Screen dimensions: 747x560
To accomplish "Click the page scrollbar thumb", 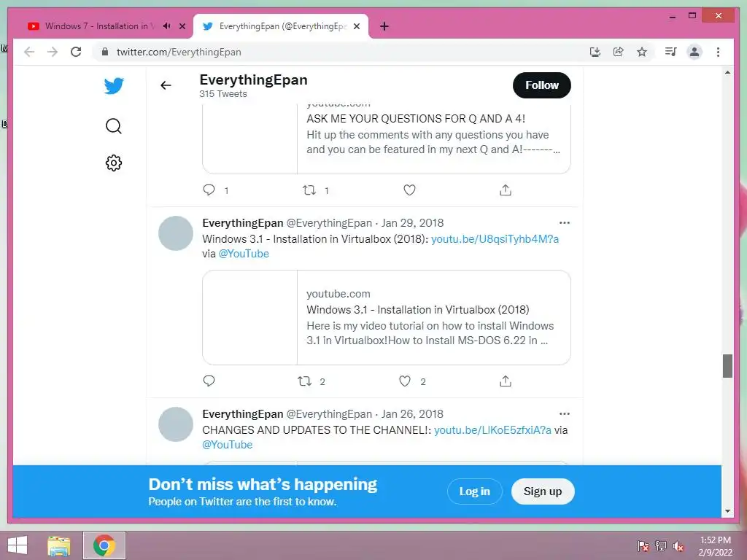I will tap(727, 366).
